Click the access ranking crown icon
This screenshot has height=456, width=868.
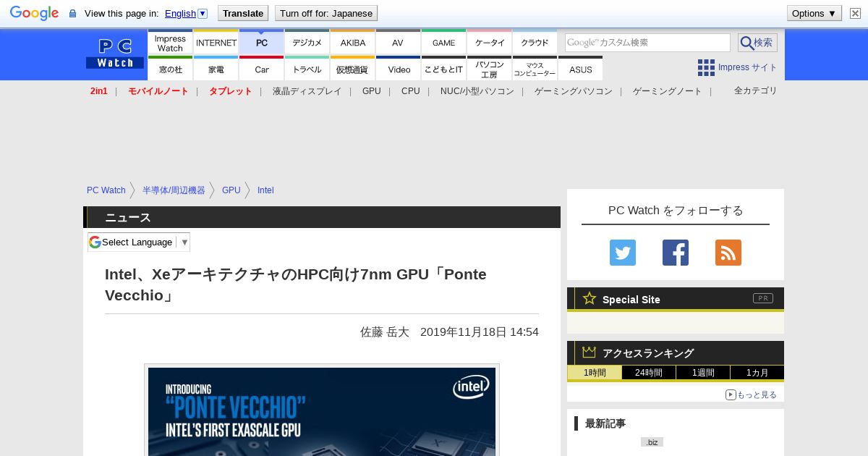[x=590, y=352]
